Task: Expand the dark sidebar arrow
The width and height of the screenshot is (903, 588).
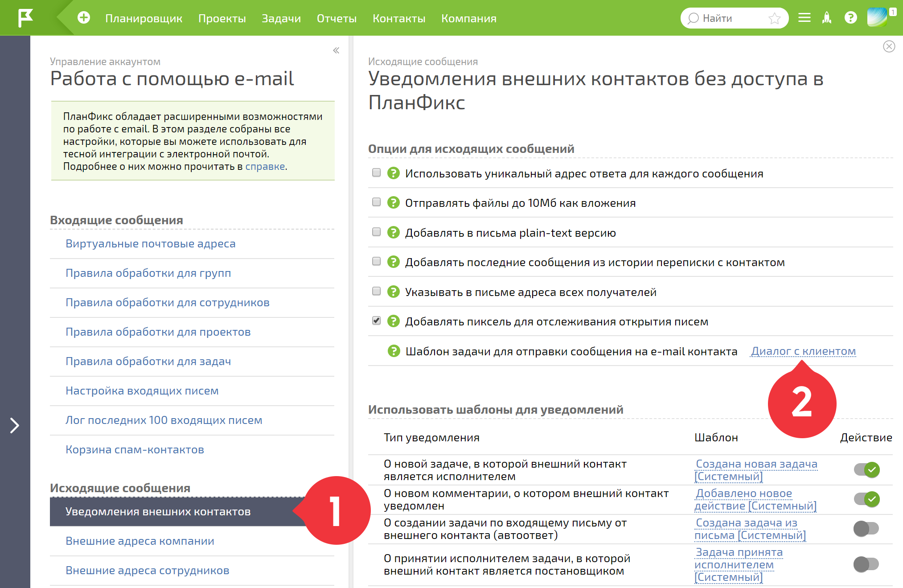Action: (15, 425)
